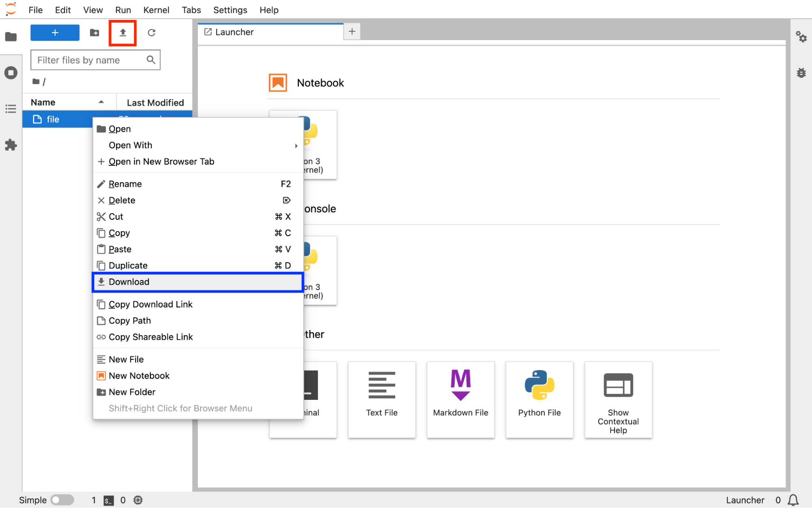
Task: Click the New Folder toolbar icon
Action: coord(94,33)
